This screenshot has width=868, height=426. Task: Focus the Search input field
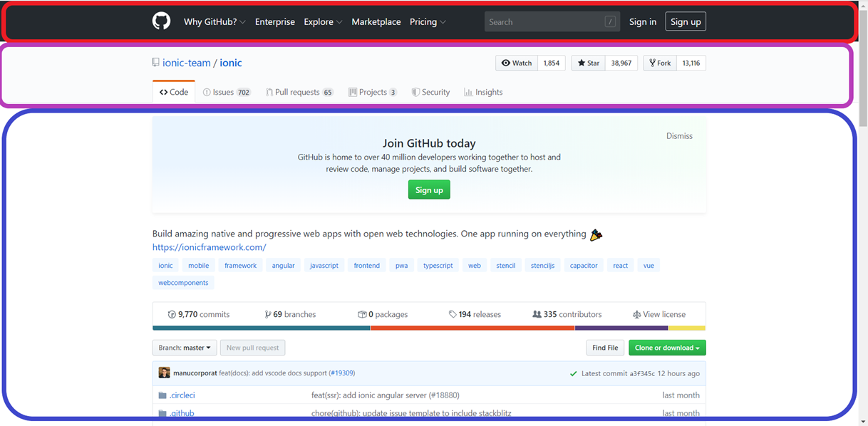[552, 22]
